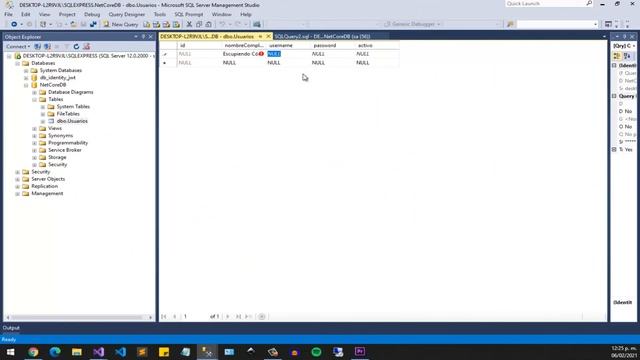This screenshot has width=640, height=360.
Task: Open the Output panel tab
Action: tap(11, 328)
